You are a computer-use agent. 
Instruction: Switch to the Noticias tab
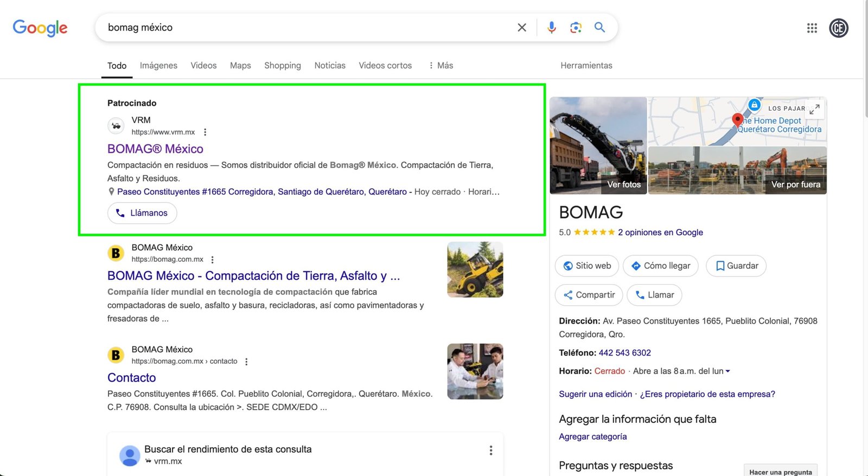click(x=330, y=66)
